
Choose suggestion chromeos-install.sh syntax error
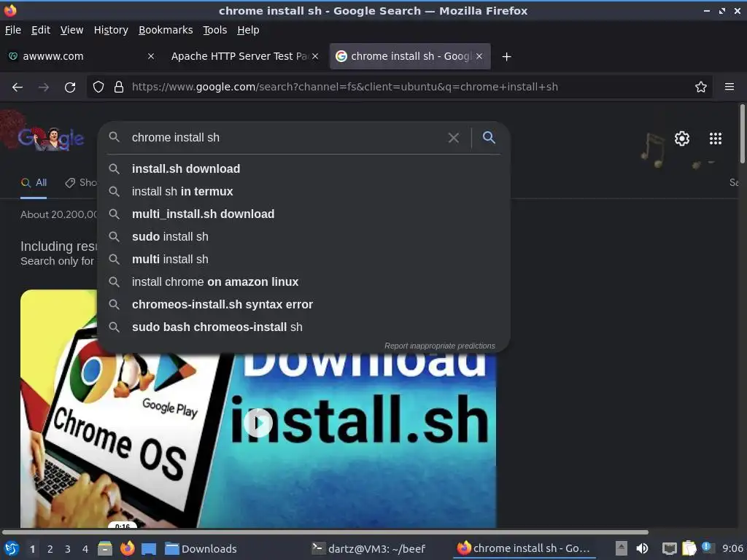pos(303,304)
